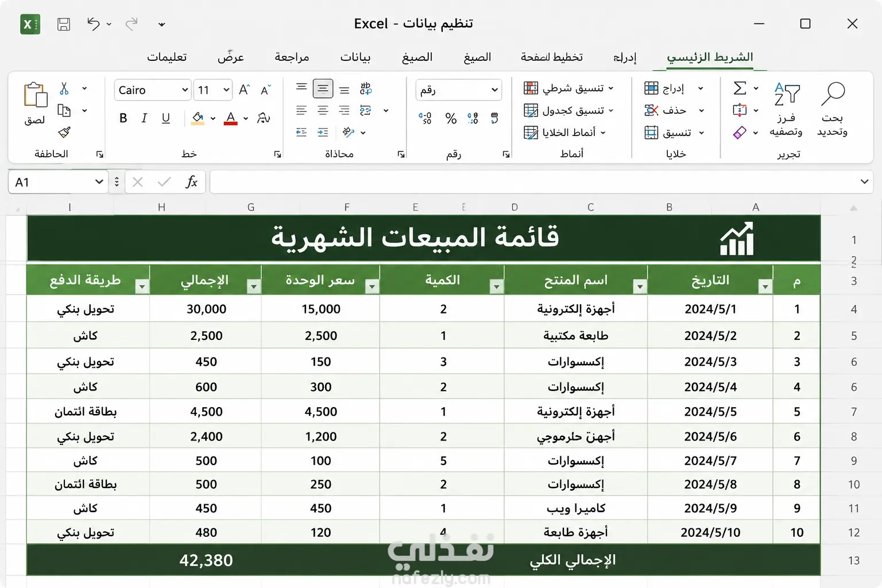The width and height of the screenshot is (882, 588).
Task: Open filter dropdown on التاريخ column header
Action: [x=765, y=286]
